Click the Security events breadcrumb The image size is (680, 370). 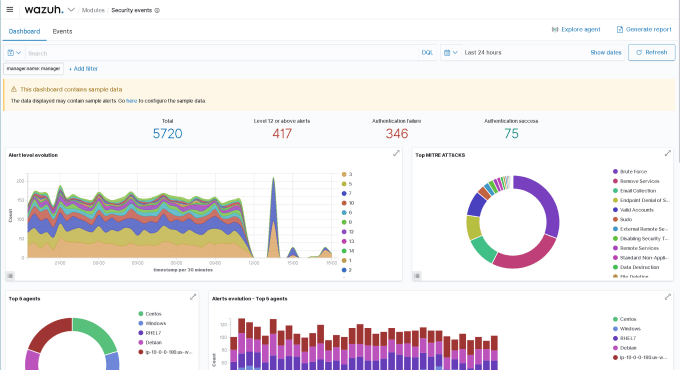pyautogui.click(x=131, y=10)
